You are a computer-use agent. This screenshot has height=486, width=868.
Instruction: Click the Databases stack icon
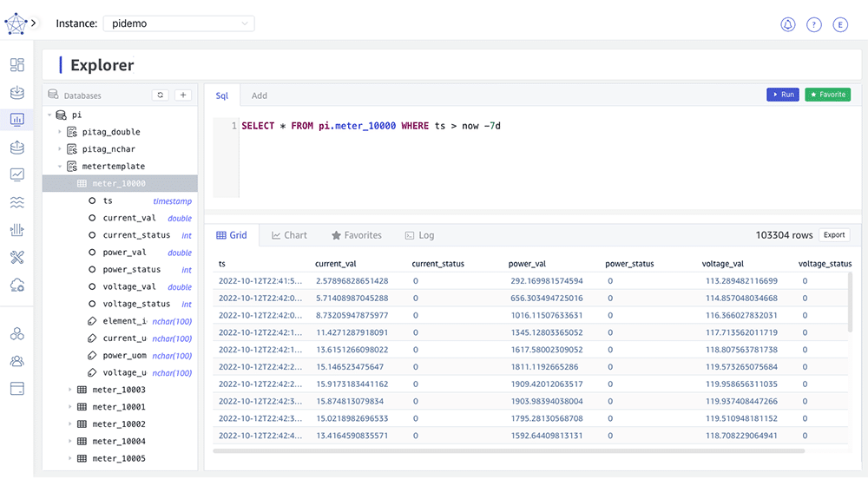click(53, 95)
